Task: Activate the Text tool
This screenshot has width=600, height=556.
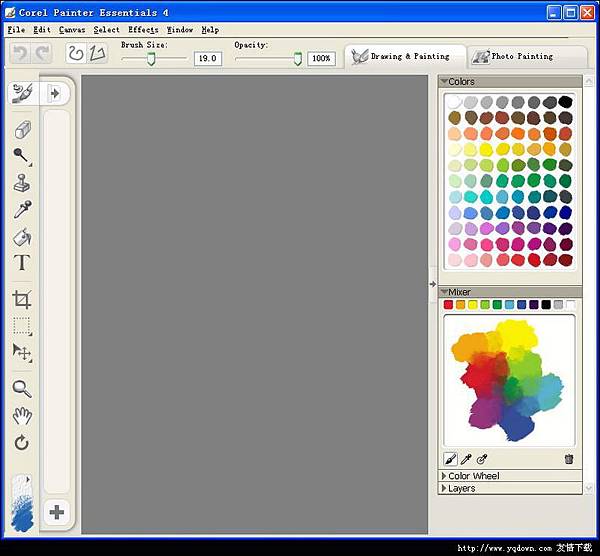Action: point(22,264)
